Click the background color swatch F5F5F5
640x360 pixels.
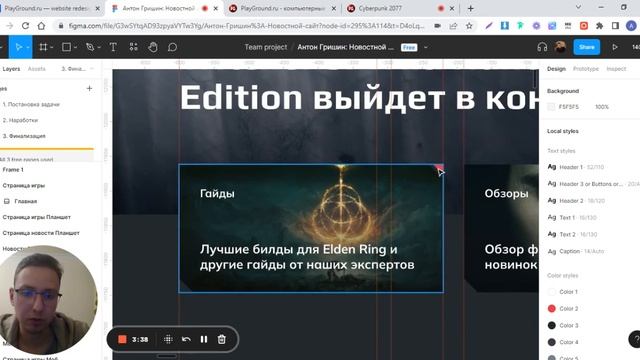[551, 107]
